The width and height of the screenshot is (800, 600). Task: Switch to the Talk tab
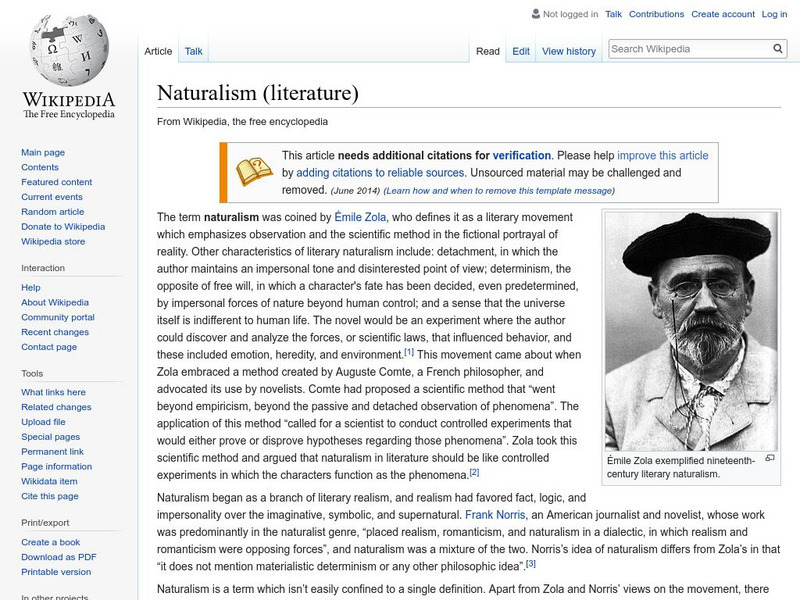coord(193,50)
